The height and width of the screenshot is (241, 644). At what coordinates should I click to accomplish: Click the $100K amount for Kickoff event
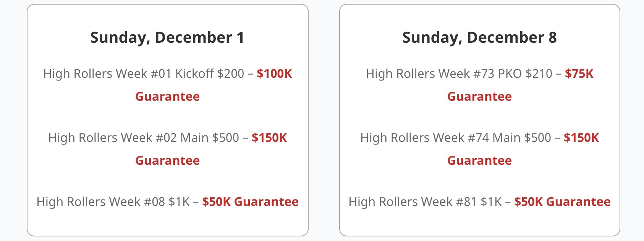tap(274, 74)
